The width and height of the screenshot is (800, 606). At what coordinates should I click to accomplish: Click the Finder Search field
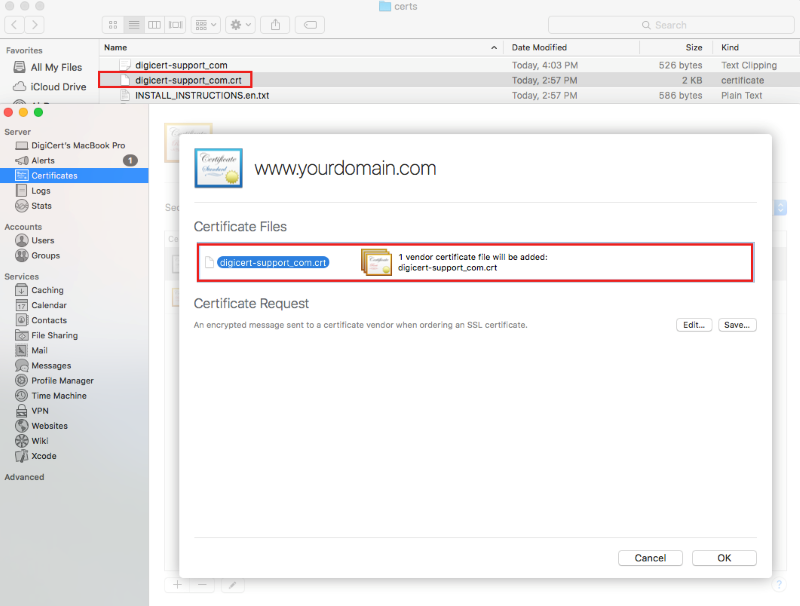710,25
